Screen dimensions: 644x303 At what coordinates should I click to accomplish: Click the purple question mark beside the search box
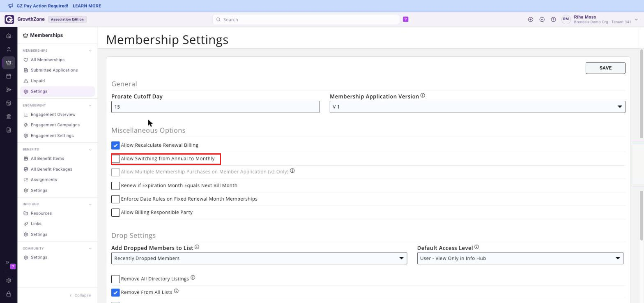click(406, 19)
